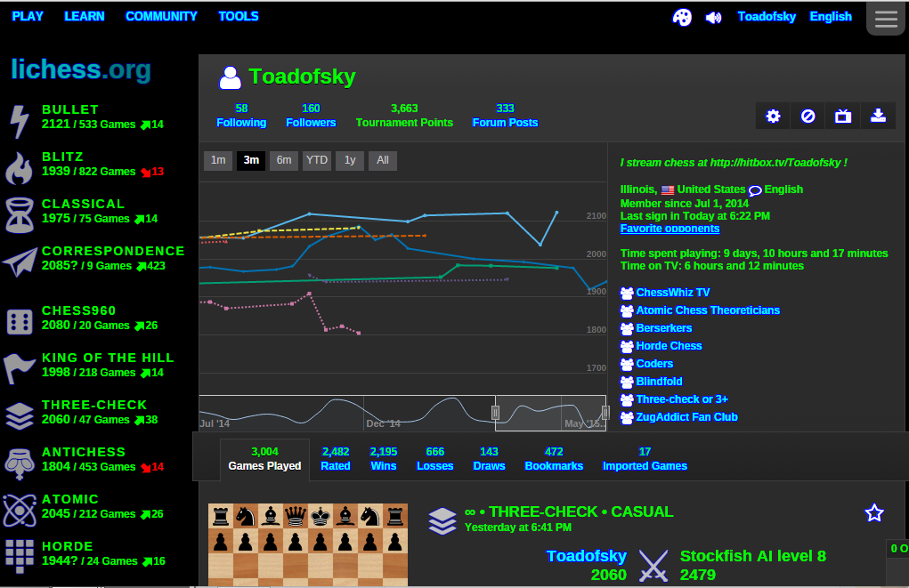Screen dimensions: 909x588
Task: Open the profile settings gear icon
Action: pos(771,115)
